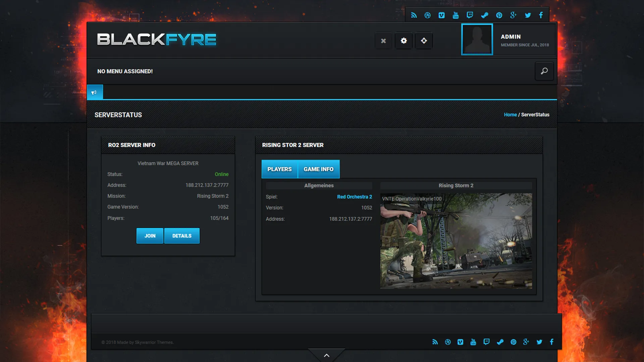Image resolution: width=644 pixels, height=362 pixels.
Task: Open the YouTube icon in top social bar
Action: (x=455, y=15)
